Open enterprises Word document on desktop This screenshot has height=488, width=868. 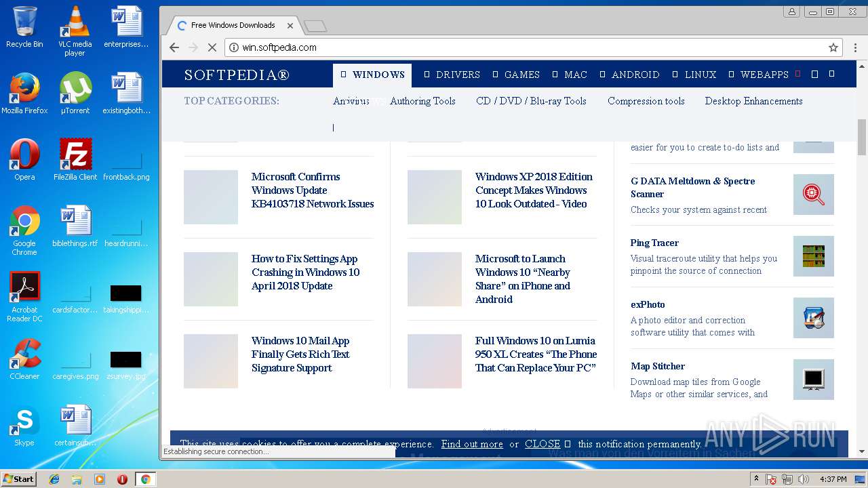pos(126,27)
